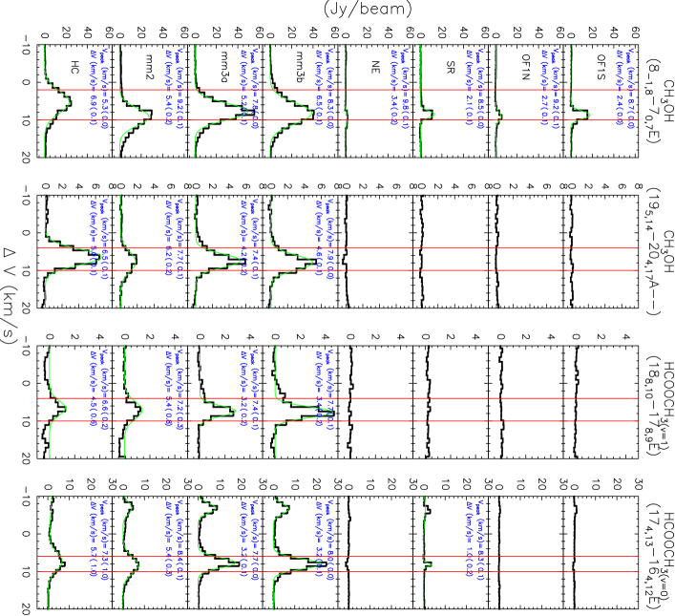The height and width of the screenshot is (616, 675).
Task: Select "ΔV (km/s)= 3.4 (0.2)" in NE panel
Action: [394, 87]
